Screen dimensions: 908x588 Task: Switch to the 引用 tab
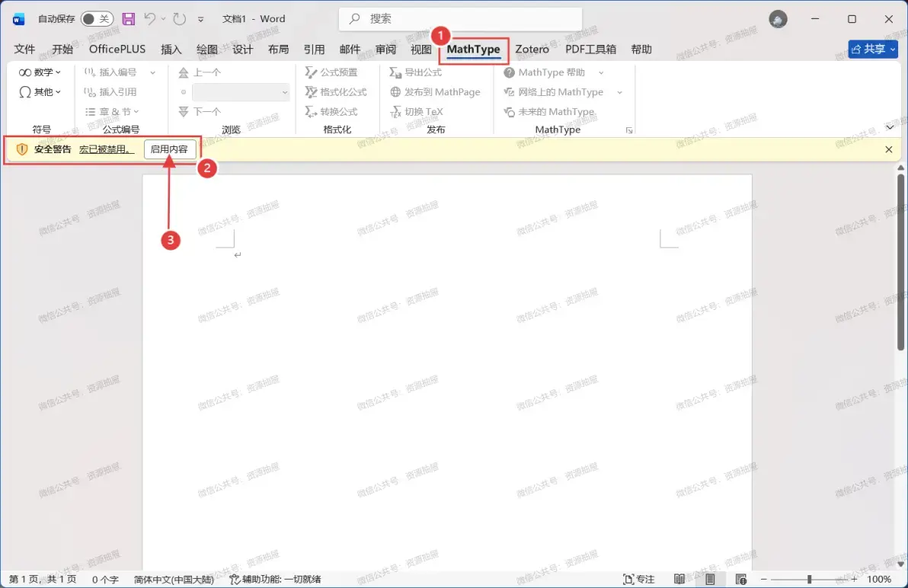coord(314,50)
